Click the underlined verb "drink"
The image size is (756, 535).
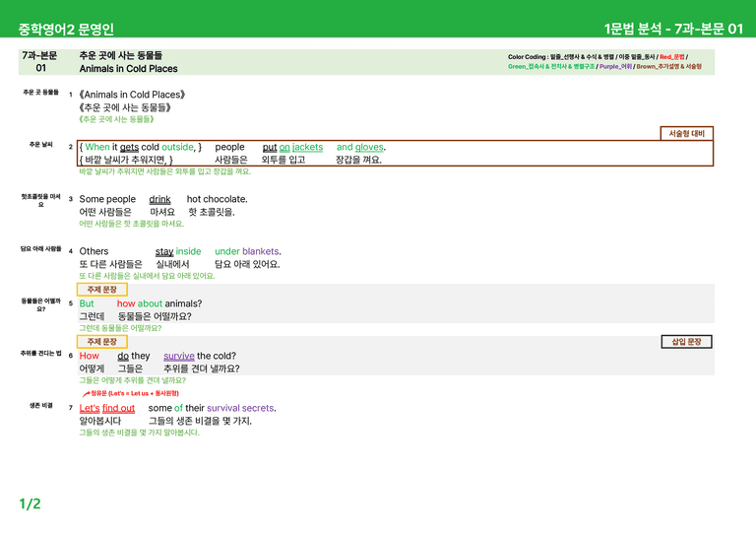(159, 199)
